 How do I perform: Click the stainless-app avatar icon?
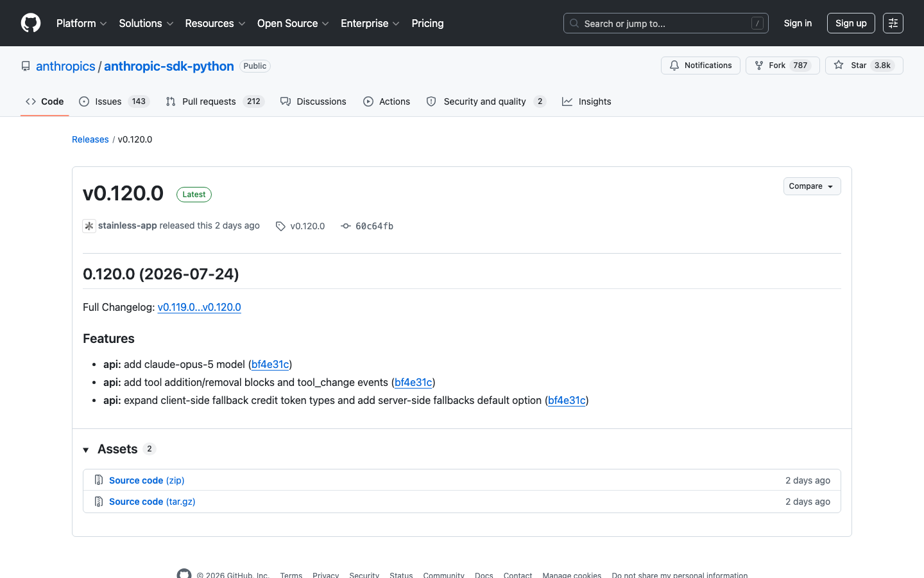89,226
